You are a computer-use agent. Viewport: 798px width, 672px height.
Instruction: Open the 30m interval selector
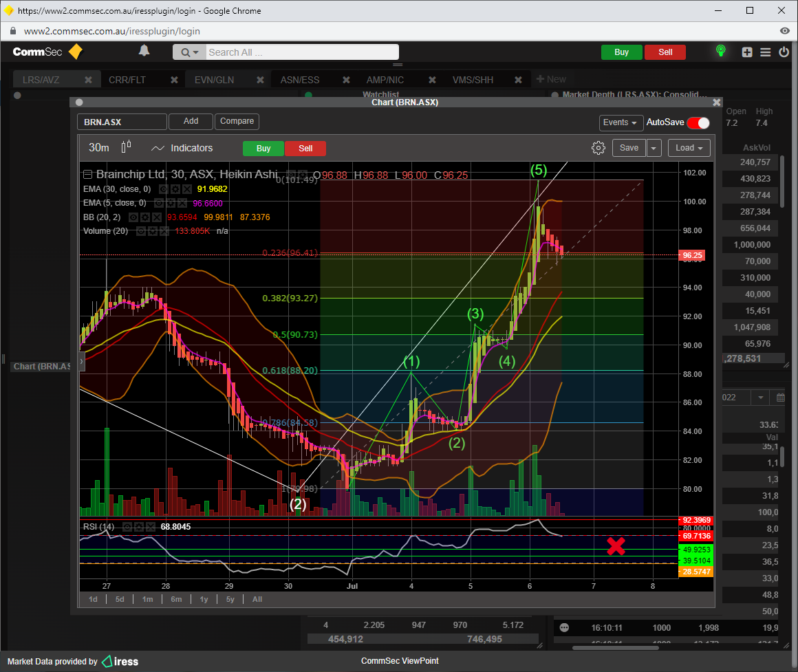tap(99, 147)
